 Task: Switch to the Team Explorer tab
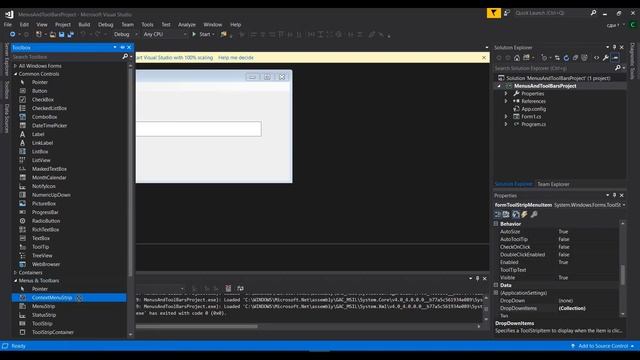pos(553,184)
